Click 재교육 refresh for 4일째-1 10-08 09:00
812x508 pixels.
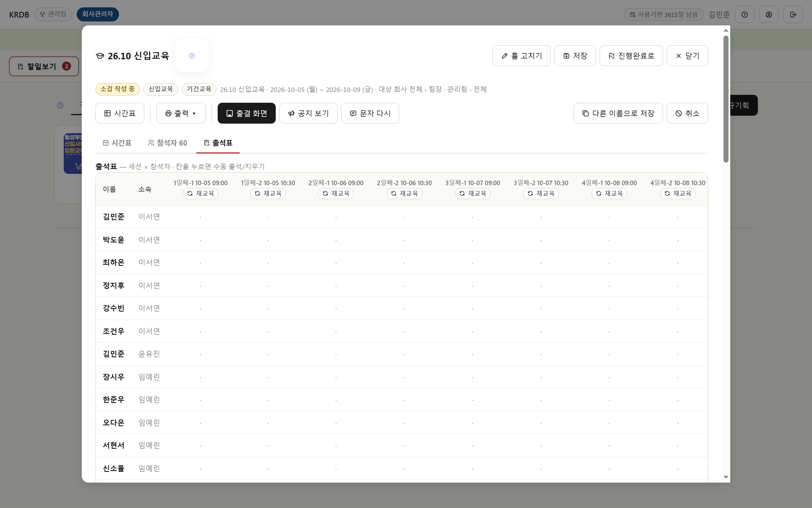click(x=609, y=194)
